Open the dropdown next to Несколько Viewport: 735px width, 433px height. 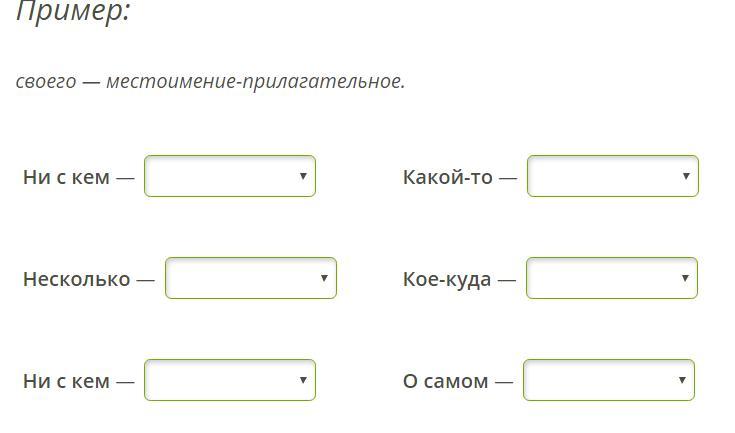click(250, 278)
